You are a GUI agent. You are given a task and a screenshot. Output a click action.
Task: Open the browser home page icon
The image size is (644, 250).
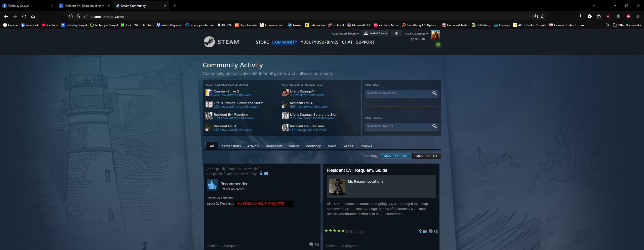33,16
